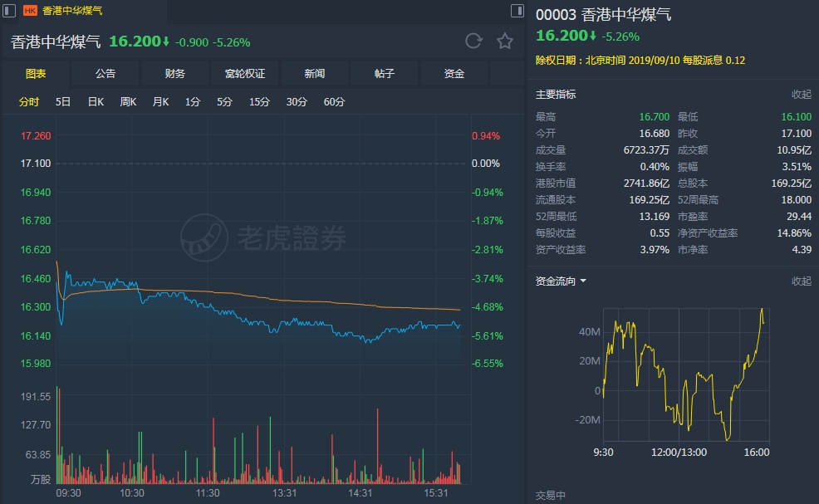This screenshot has height=504, width=819.
Task: Select the 60分 sixty-minute chart
Action: (334, 102)
